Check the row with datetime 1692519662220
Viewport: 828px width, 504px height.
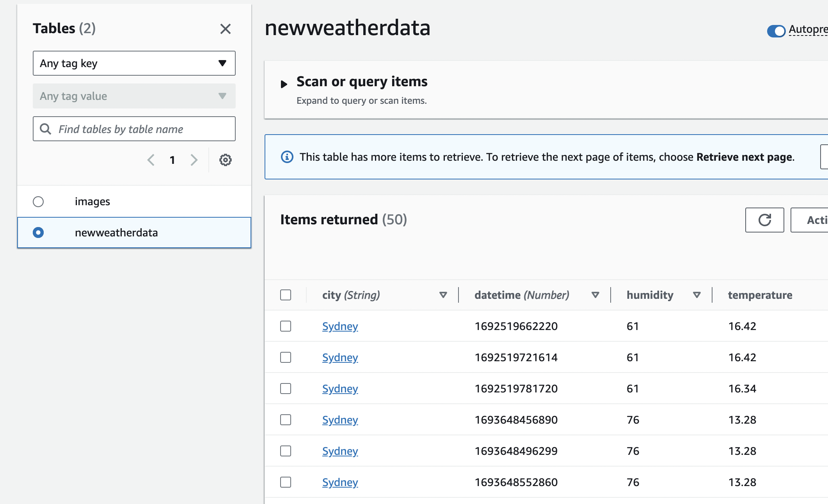[x=286, y=326]
